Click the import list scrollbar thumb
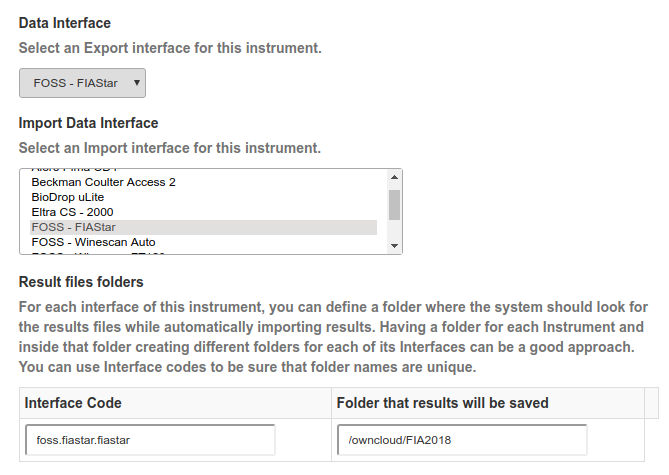Viewport: 669px width, 475px height. tap(394, 203)
